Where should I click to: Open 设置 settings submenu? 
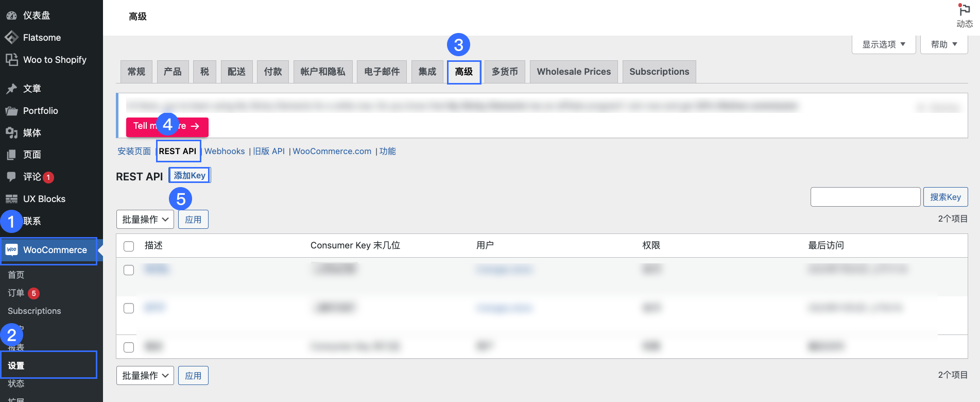16,365
